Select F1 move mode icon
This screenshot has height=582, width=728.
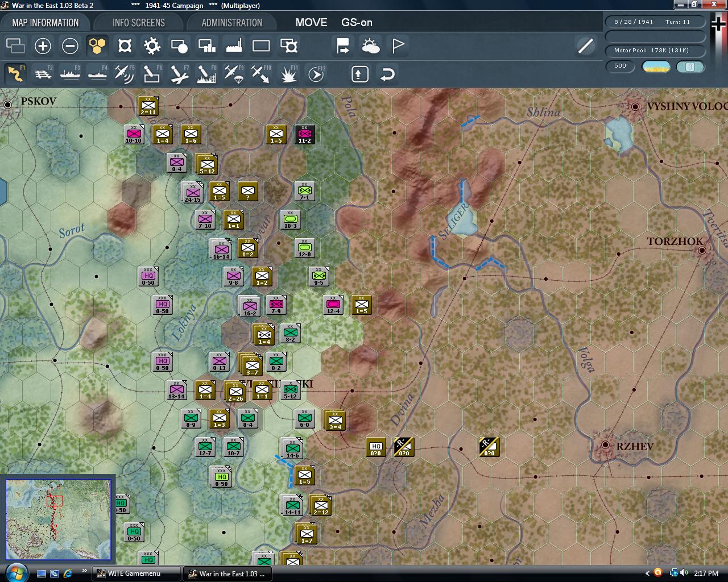[x=15, y=74]
